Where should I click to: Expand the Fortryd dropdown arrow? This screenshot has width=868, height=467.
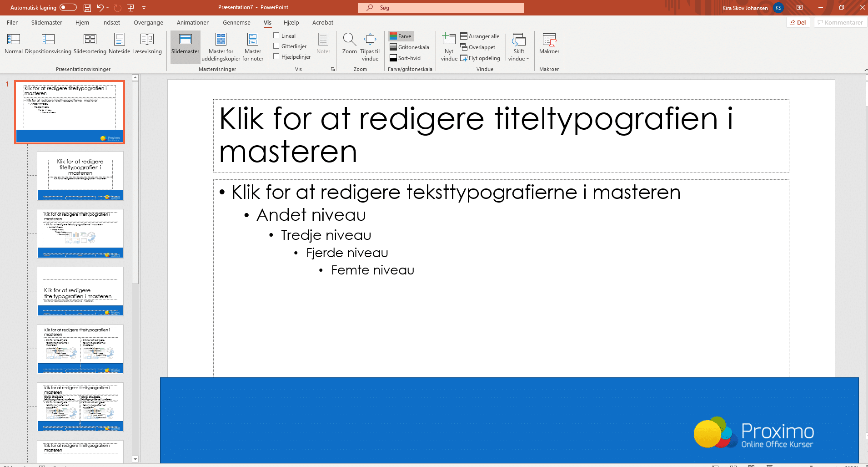click(108, 7)
